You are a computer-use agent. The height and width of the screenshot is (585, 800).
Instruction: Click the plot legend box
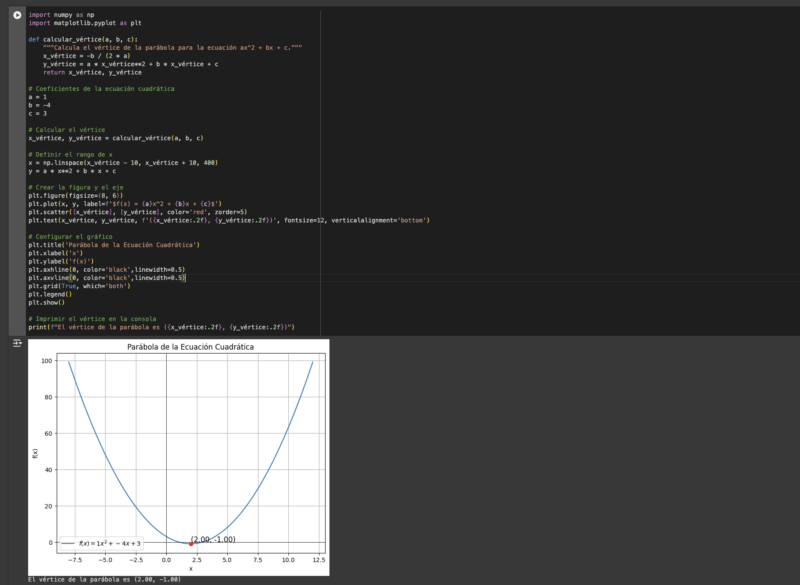(x=100, y=543)
